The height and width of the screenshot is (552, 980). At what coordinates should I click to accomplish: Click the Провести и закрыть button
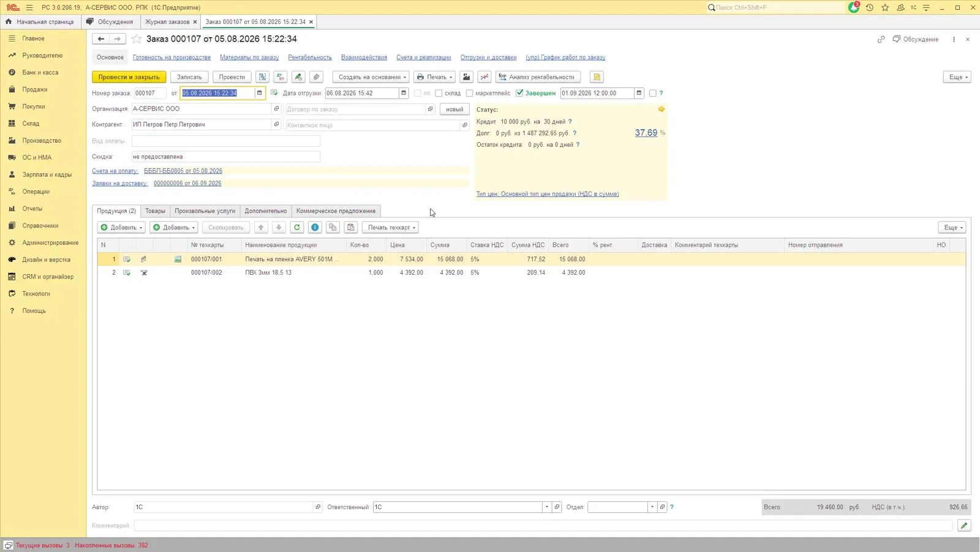click(x=129, y=77)
